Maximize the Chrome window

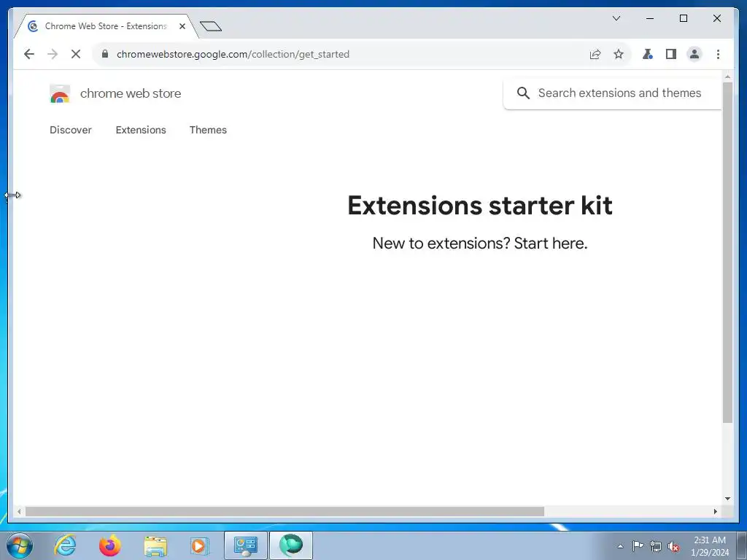click(x=683, y=18)
